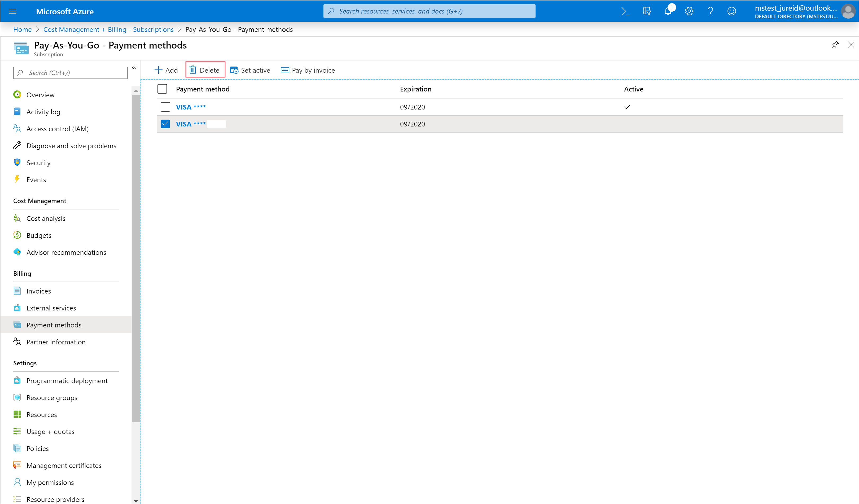Screen dimensions: 859x504
Task: Check the first VISA row checkbox
Action: pos(165,107)
